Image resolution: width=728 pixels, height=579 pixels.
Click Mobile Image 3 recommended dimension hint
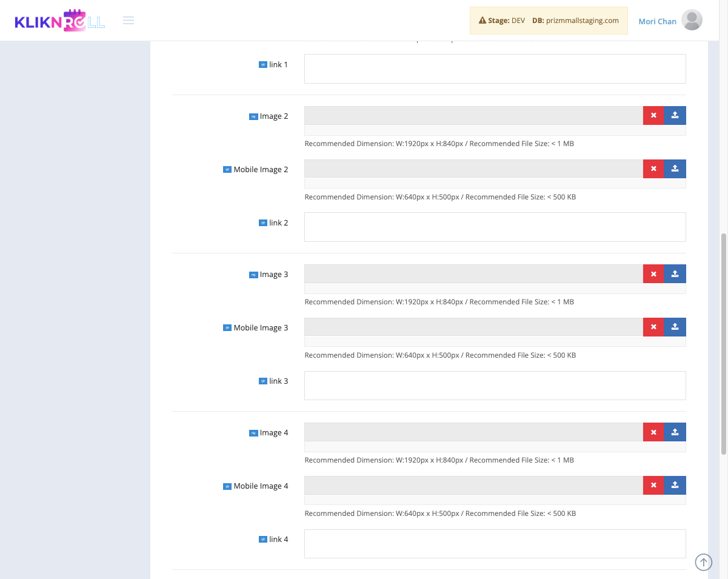coord(440,355)
